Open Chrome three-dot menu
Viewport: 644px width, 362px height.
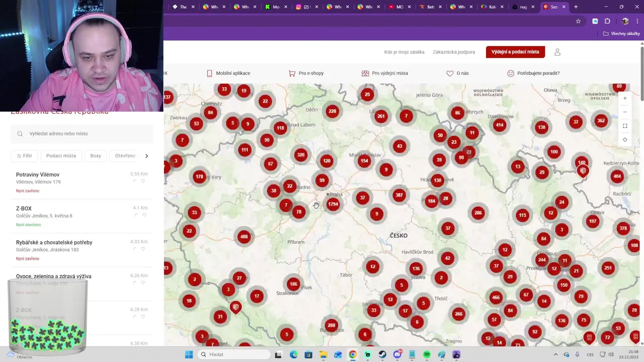637,21
